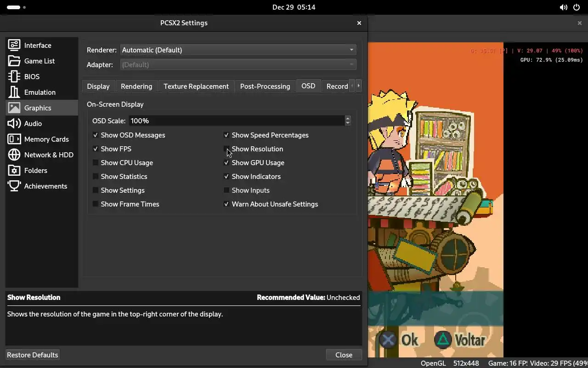Open the Adapter dropdown
Viewport: 588px width, 368px height.
[x=238, y=64]
